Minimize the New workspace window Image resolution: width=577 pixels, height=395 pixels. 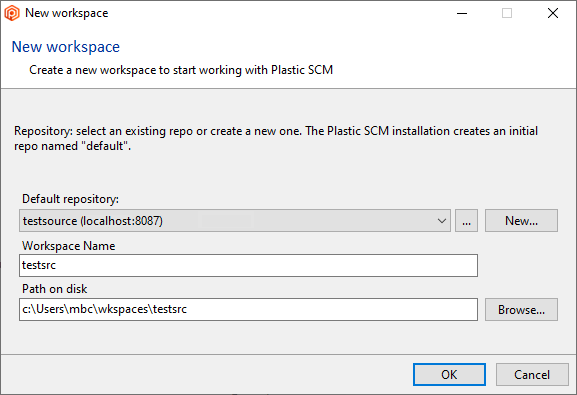(462, 13)
